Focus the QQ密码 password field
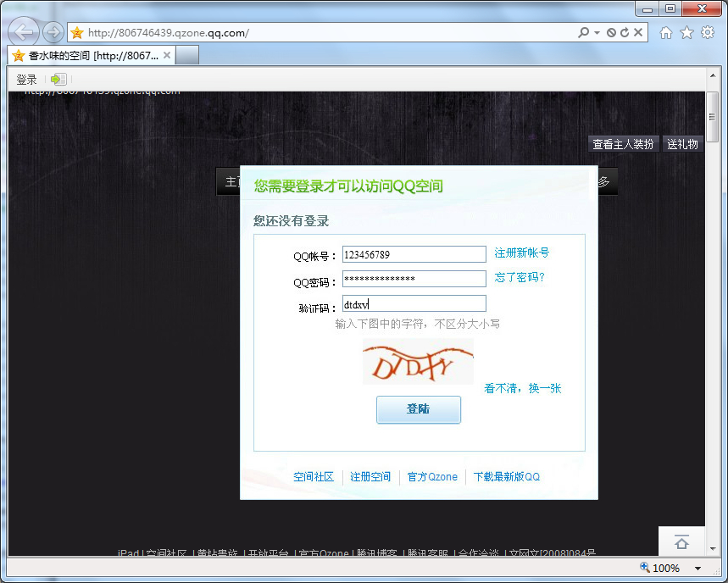The height and width of the screenshot is (583, 728). click(x=414, y=279)
